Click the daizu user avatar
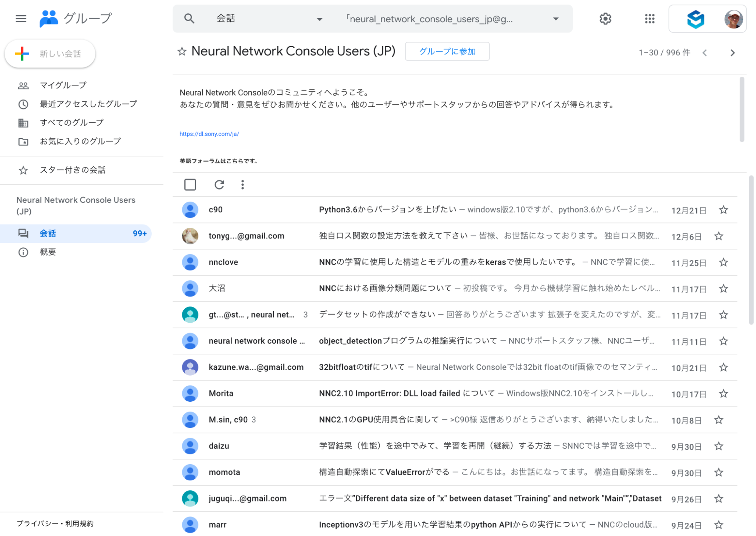Viewport: 756px width, 536px height. (x=190, y=446)
